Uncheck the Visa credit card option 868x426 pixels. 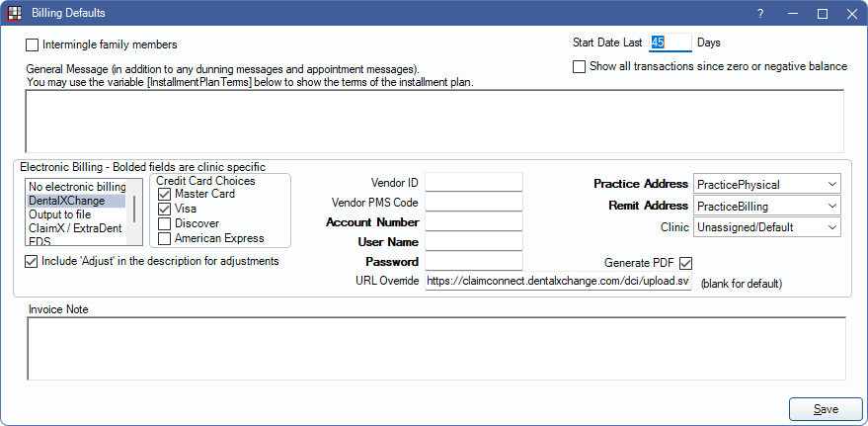click(164, 209)
